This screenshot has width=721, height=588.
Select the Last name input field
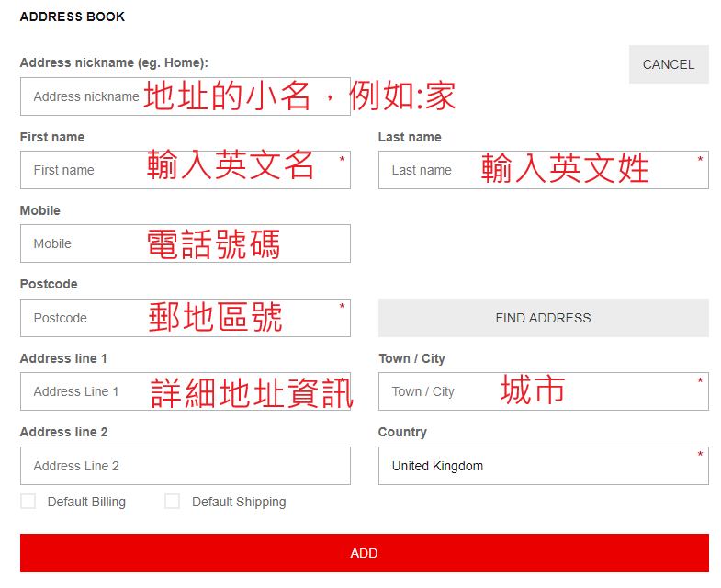pyautogui.click(x=543, y=170)
